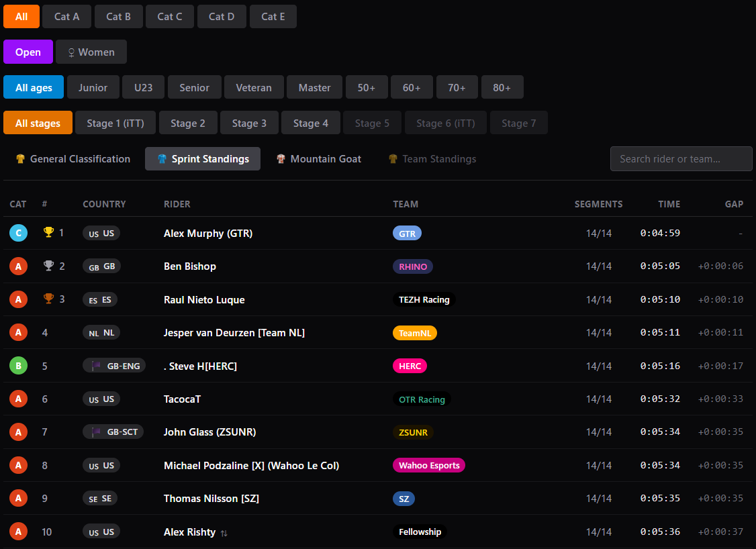Filter by Cat C
Screen dimensions: 756x549
click(x=170, y=16)
